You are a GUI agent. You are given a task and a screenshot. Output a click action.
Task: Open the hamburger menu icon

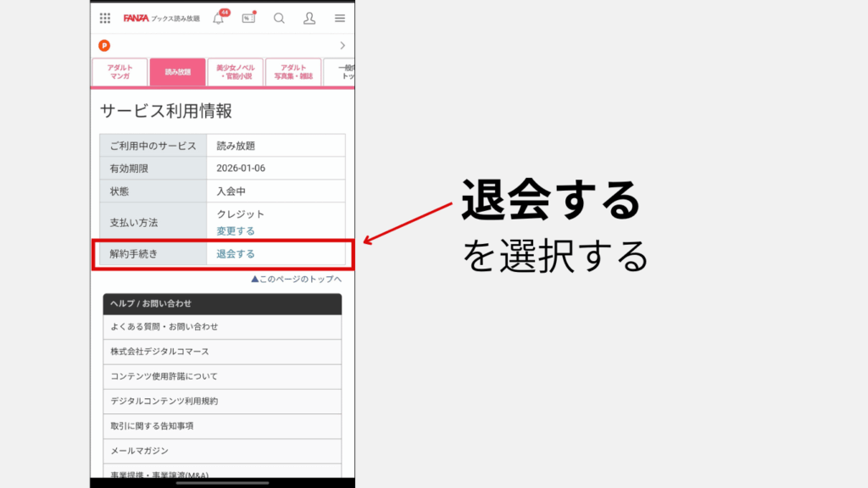click(x=340, y=18)
